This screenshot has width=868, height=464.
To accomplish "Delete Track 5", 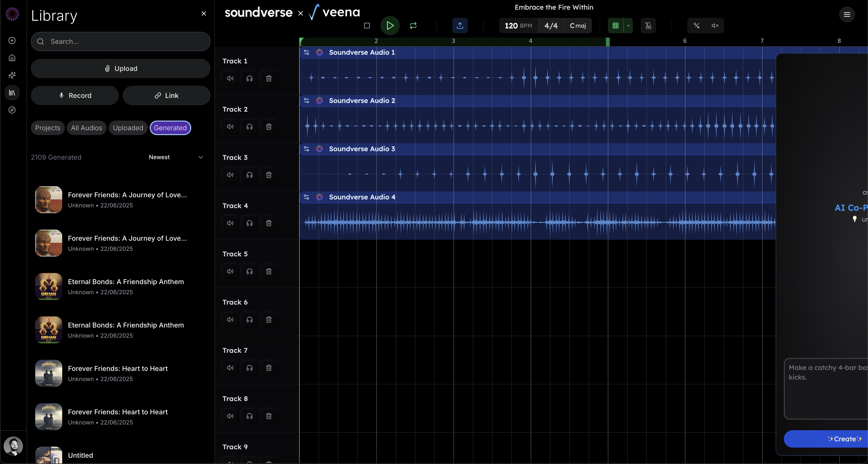I will (x=269, y=271).
